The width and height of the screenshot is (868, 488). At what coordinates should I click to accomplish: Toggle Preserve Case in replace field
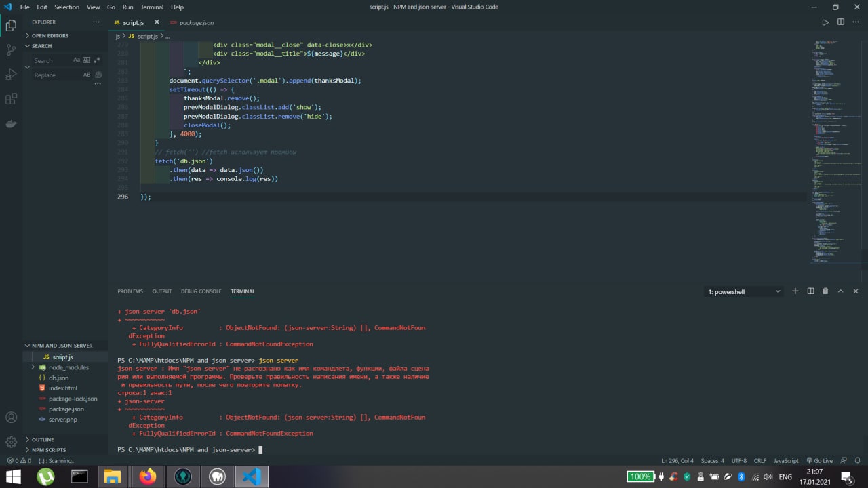pos(87,75)
